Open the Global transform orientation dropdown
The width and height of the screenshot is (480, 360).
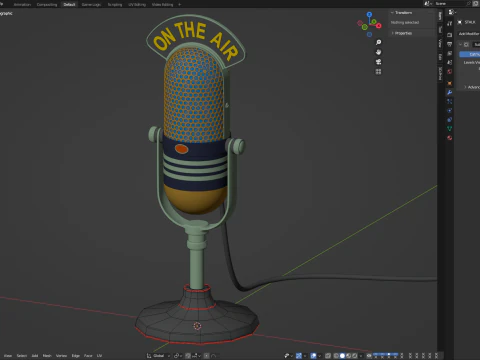pyautogui.click(x=158, y=356)
